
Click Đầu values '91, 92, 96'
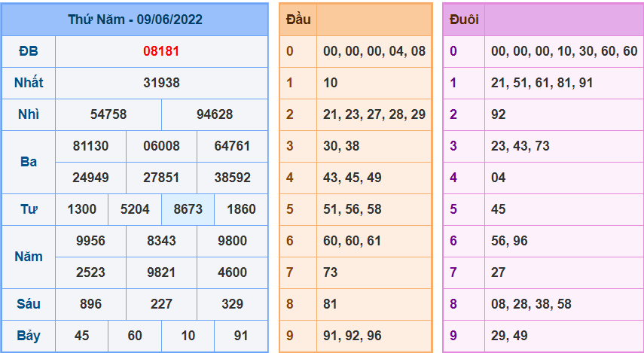(x=353, y=336)
